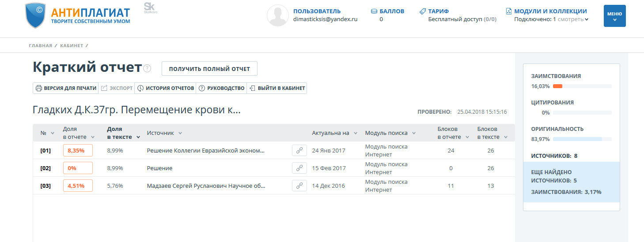
Task: Open link icon for source 01
Action: click(299, 150)
